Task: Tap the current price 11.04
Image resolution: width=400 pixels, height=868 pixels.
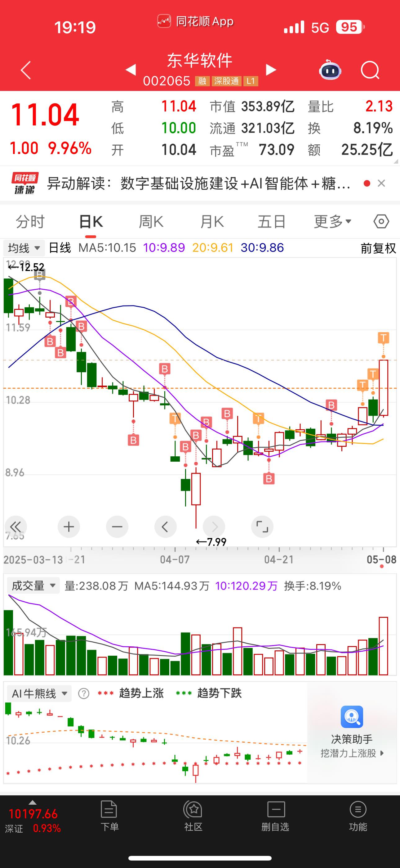Action: [x=45, y=115]
